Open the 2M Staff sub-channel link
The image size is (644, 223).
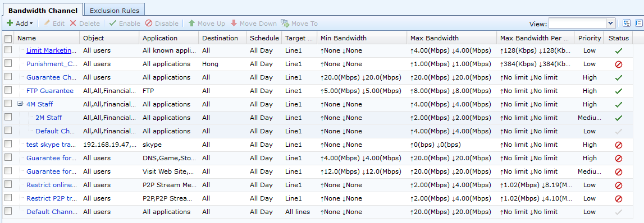(x=48, y=118)
